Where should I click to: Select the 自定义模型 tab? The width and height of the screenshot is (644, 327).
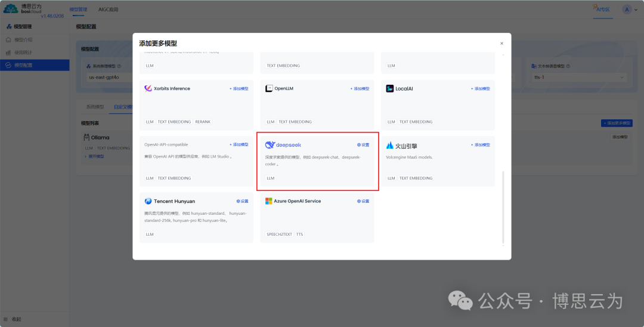coord(123,107)
